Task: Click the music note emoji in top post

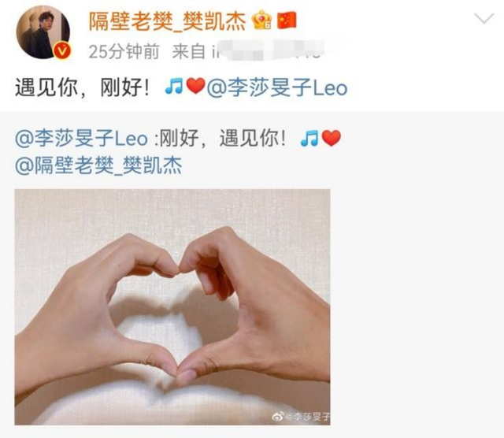Action: coord(174,86)
